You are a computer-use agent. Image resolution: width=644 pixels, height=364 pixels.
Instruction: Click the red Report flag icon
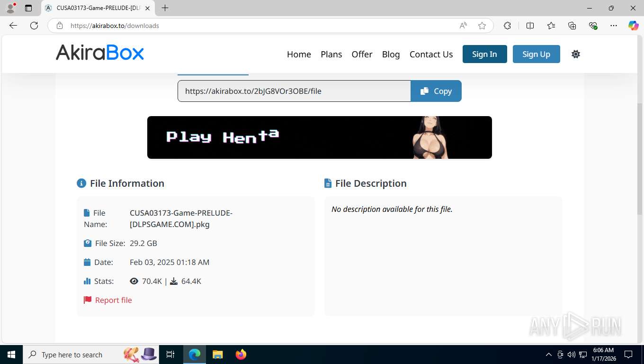(x=88, y=300)
